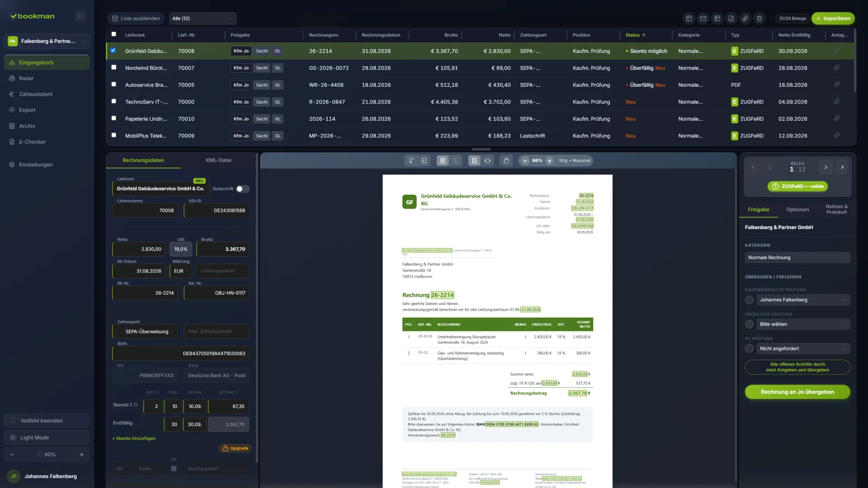Click the XML file view icon in viewer
This screenshot has width=868, height=488.
424,160
